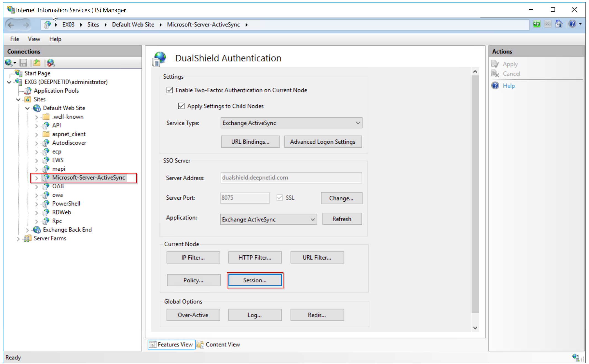Viewport: 589px width, 364px height.
Task: Click the green Refresh Page toolbar icon
Action: pos(536,24)
